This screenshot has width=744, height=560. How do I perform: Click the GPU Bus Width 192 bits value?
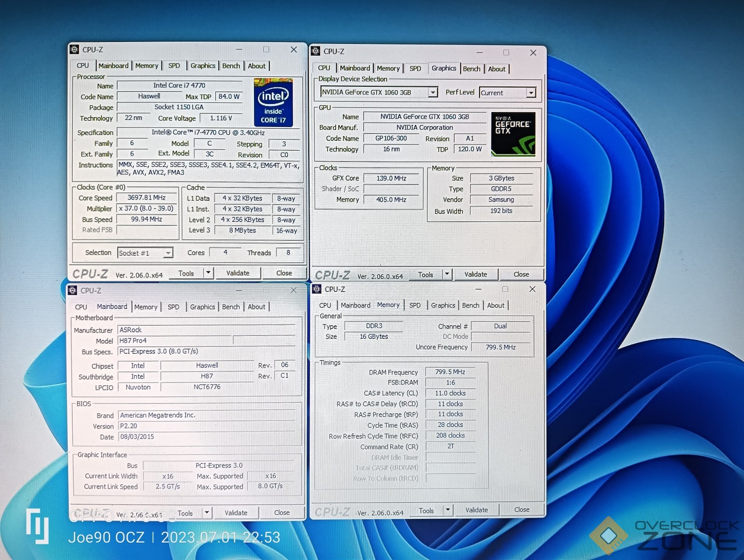tap(501, 211)
